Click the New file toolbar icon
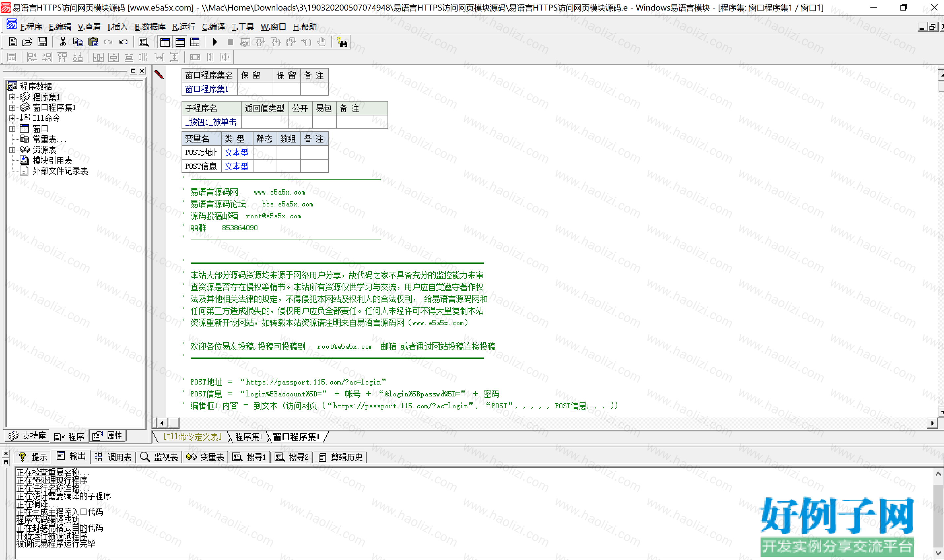Viewport: 944px width, 560px height. click(x=13, y=42)
